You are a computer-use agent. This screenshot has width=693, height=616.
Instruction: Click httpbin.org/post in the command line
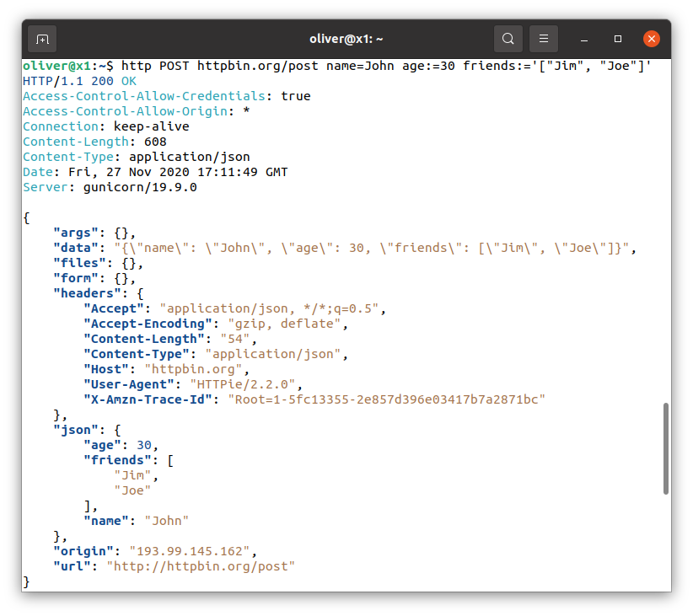tap(257, 66)
